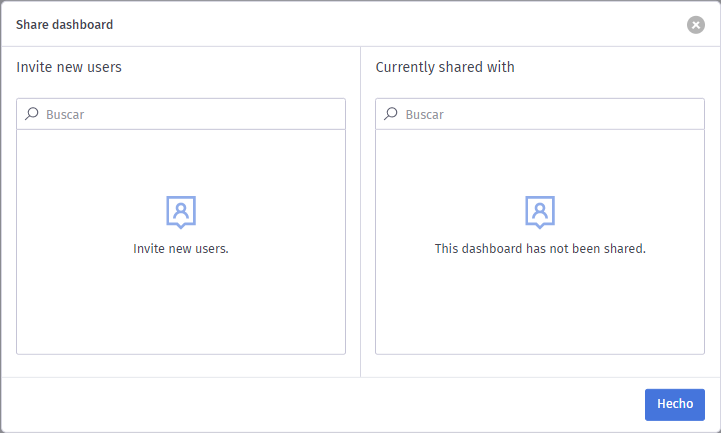Click the 'Invite new users' heading
This screenshot has height=433, width=721.
[69, 67]
